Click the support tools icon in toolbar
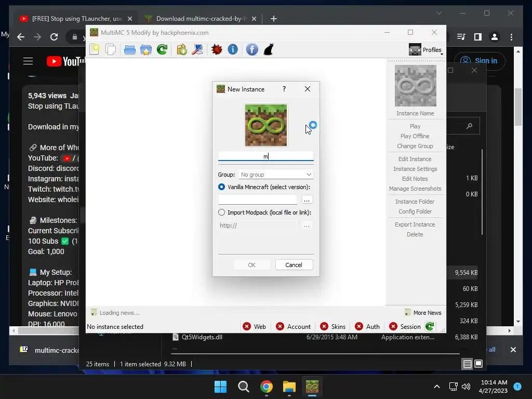This screenshot has width=532, height=399. [197, 49]
